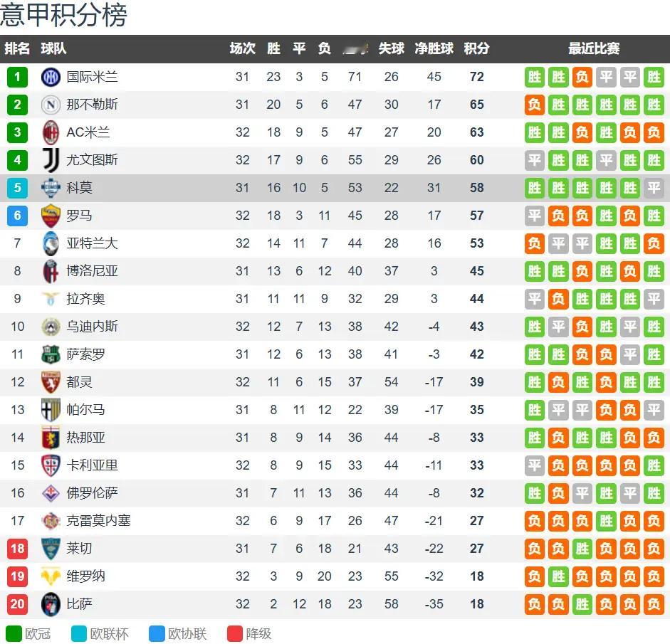
Task: Open the 博洛尼亚 team name link
Action: tap(92, 271)
